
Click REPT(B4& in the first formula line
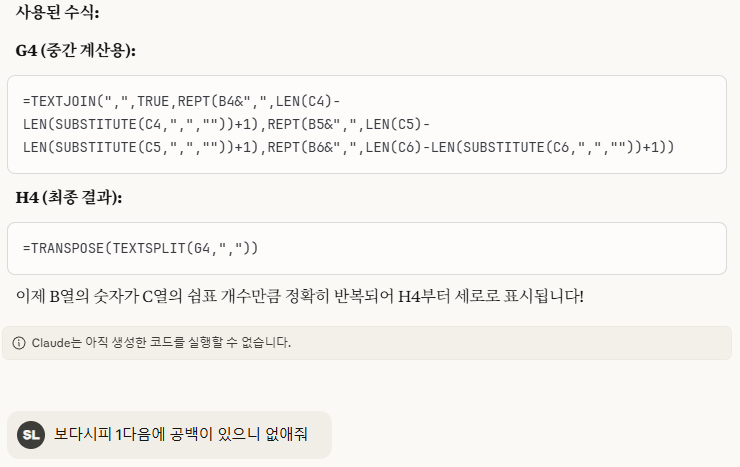click(x=210, y=101)
